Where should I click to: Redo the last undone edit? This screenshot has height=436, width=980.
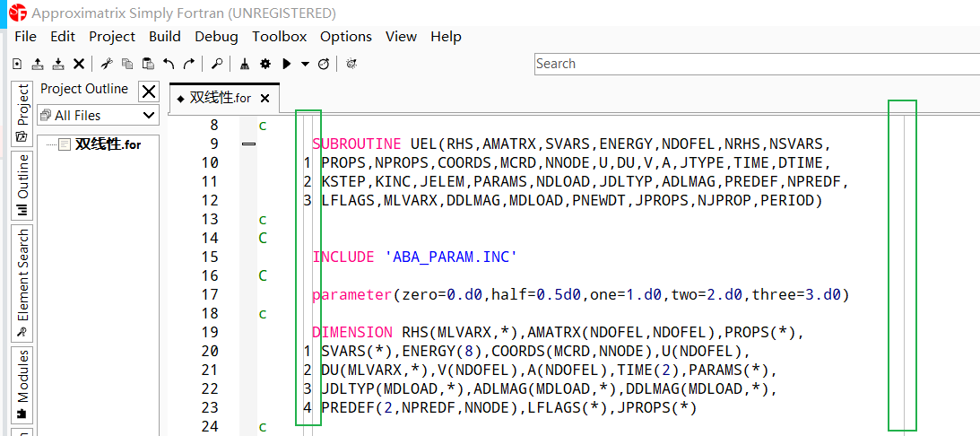[189, 63]
